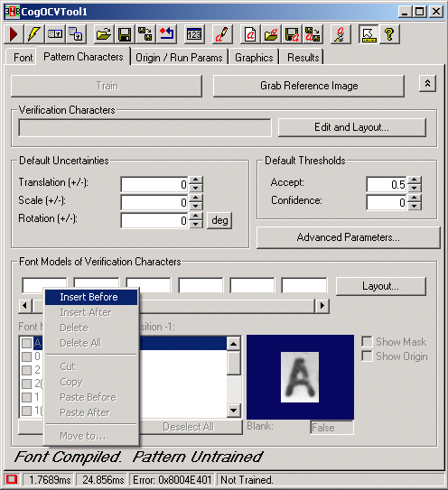The image size is (448, 490).
Task: Click the deg units button
Action: [x=219, y=220]
